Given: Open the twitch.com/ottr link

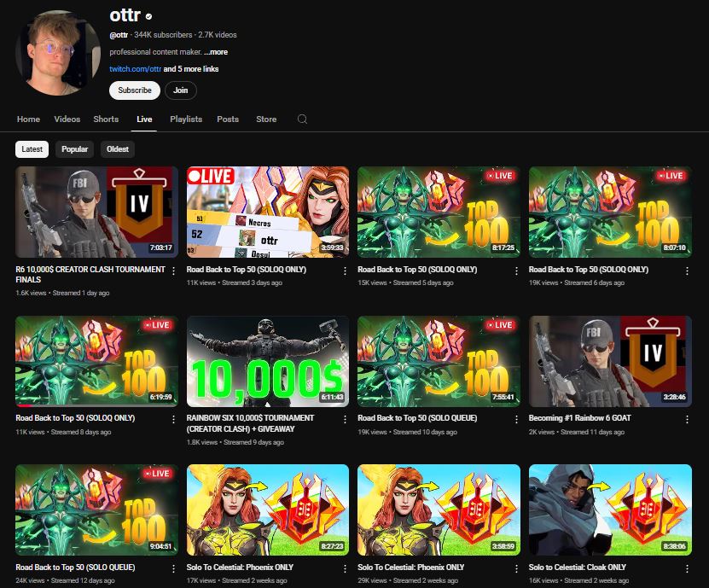Looking at the screenshot, I should coord(135,69).
